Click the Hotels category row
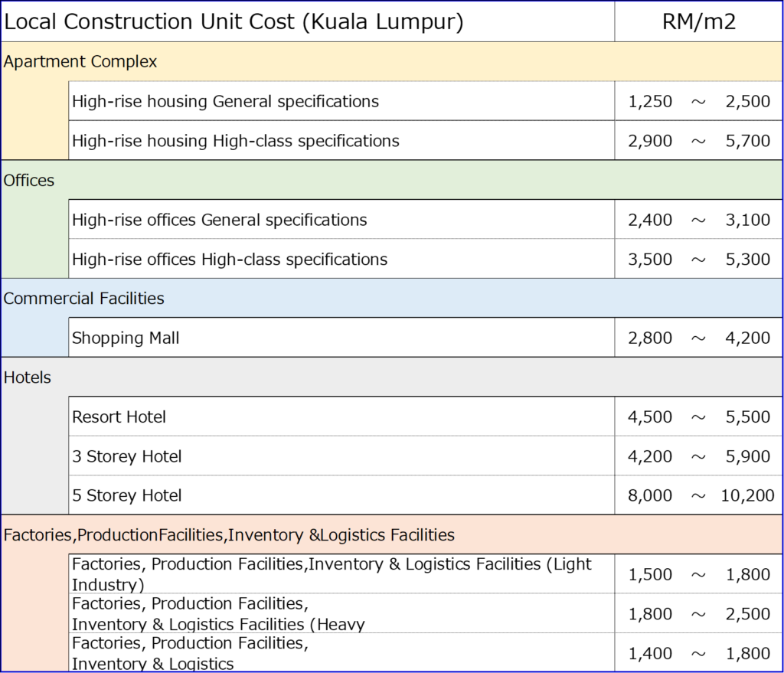The height and width of the screenshot is (673, 784). click(391, 377)
